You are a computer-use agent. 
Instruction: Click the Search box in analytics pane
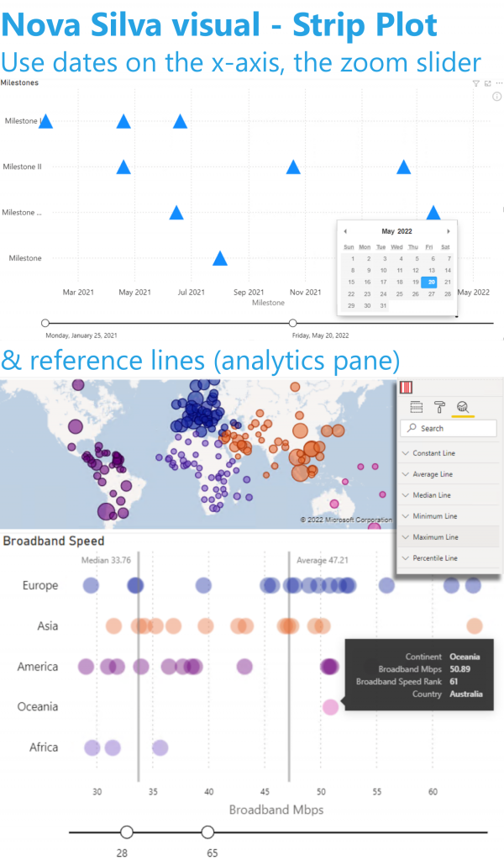[x=449, y=428]
